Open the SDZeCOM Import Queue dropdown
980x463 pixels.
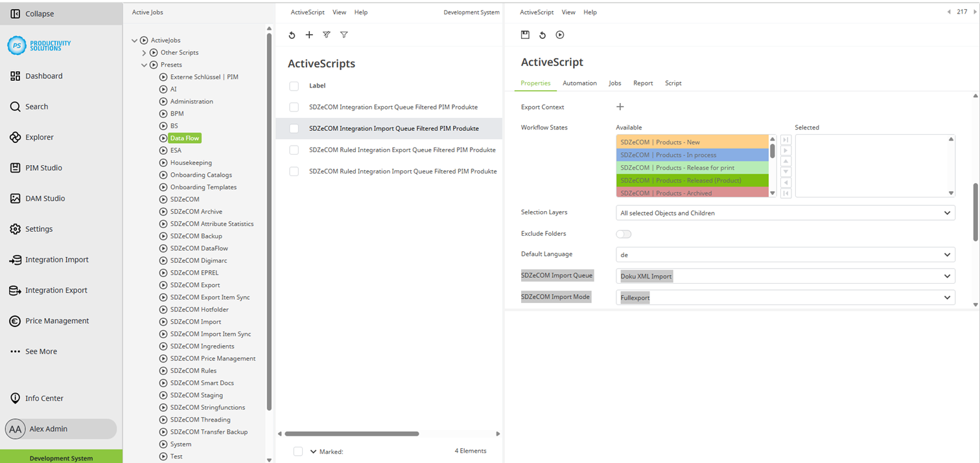[x=785, y=275]
